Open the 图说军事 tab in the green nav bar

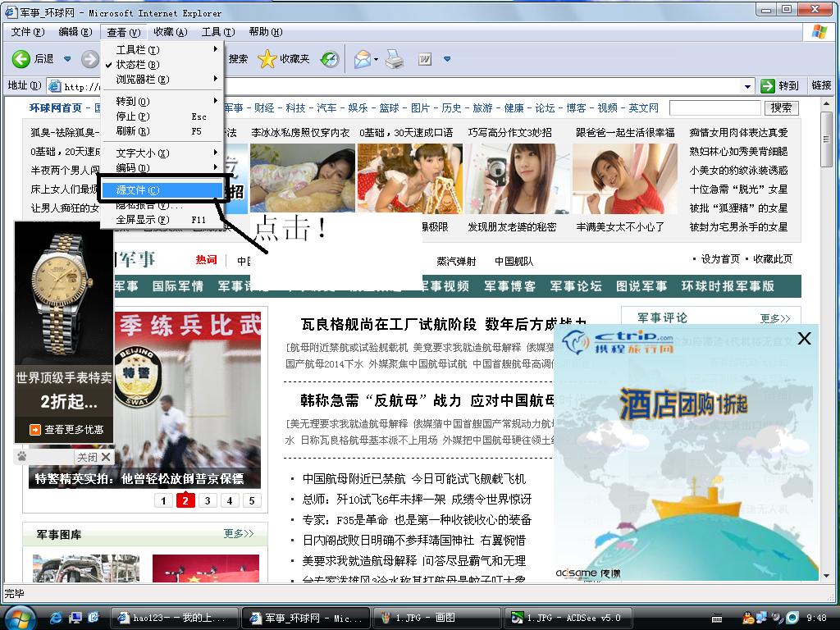coord(641,286)
